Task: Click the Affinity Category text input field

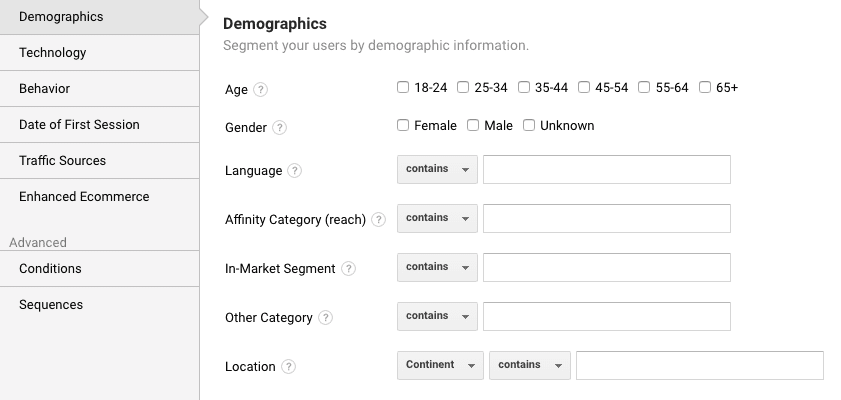Action: pos(606,218)
